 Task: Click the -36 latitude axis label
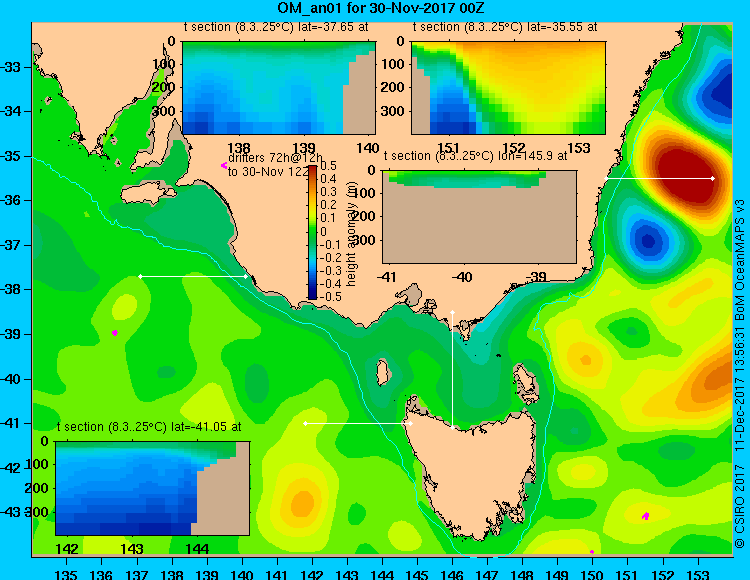[11, 200]
